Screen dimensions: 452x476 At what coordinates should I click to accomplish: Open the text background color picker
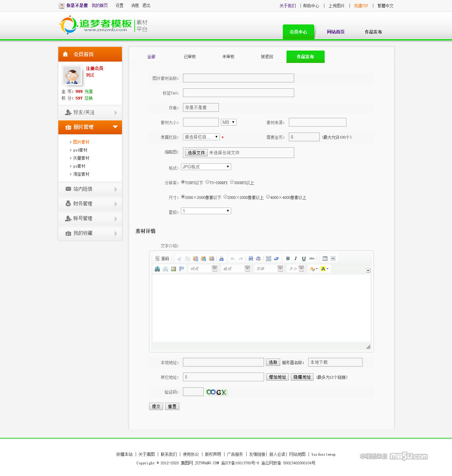click(x=324, y=269)
